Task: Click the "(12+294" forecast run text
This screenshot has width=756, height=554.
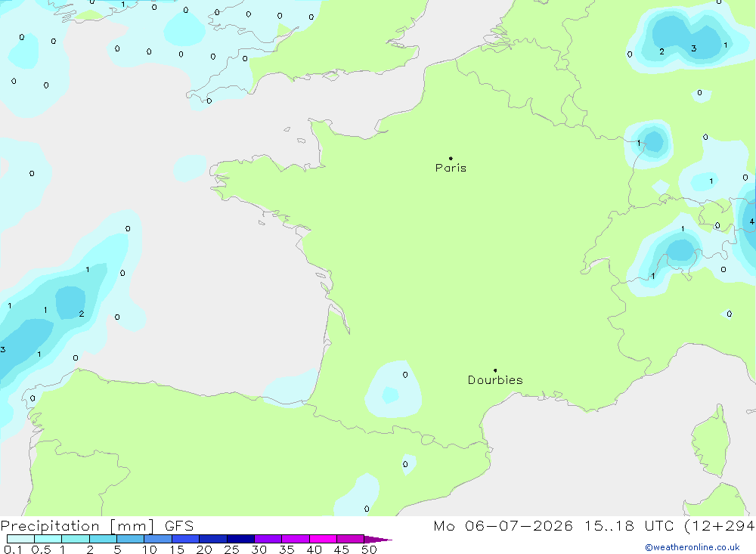Action: tap(720, 526)
